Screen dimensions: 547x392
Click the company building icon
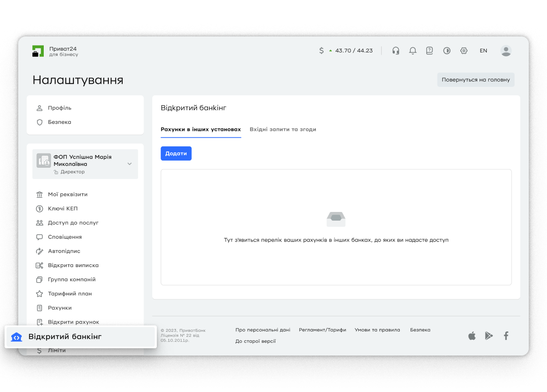click(44, 160)
